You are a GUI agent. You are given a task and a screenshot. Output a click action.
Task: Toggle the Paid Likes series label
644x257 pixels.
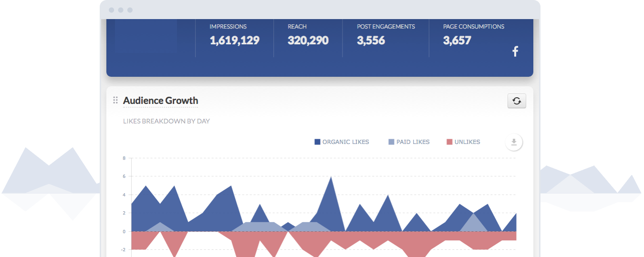pyautogui.click(x=413, y=142)
